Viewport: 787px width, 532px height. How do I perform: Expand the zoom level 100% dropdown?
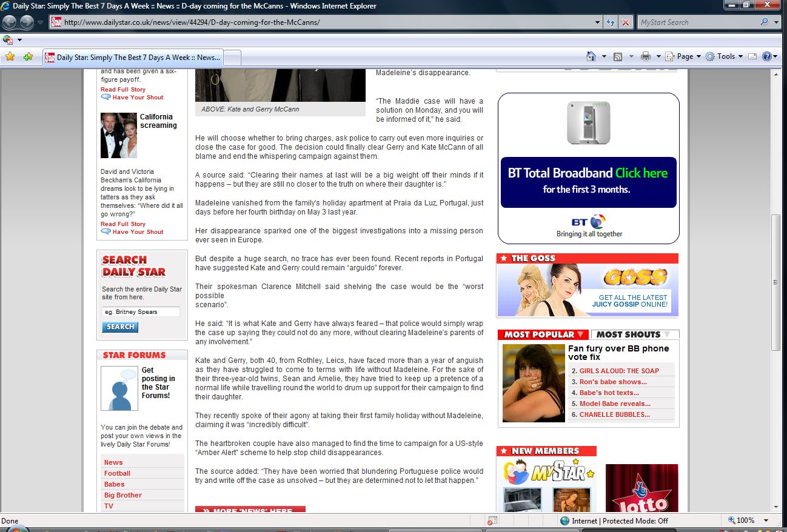click(766, 520)
